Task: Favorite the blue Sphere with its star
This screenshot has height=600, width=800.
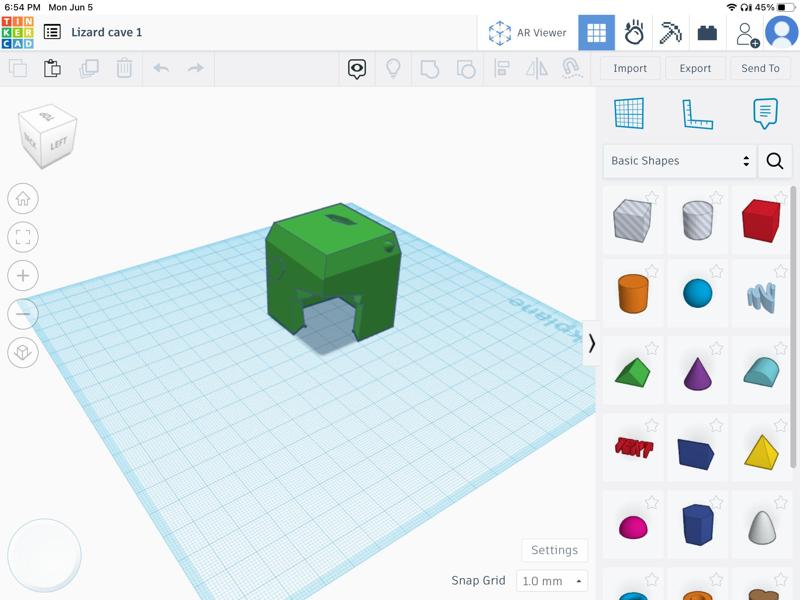Action: coord(716,270)
